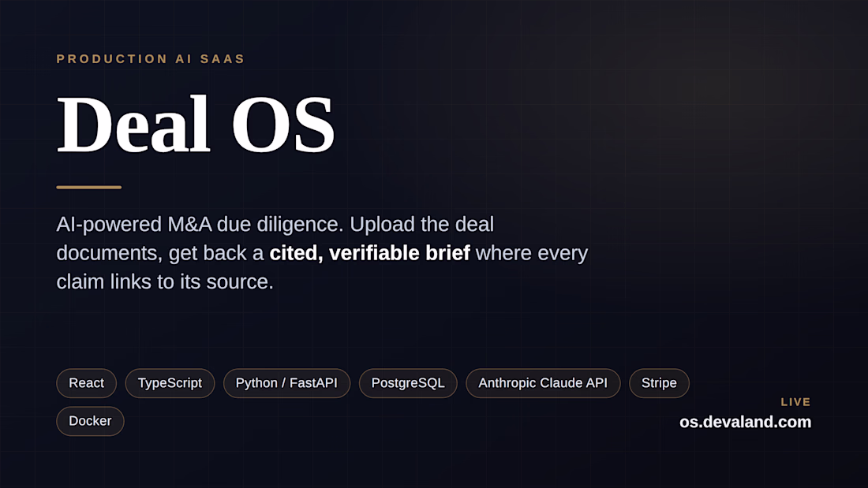Screen dimensions: 868x488
Task: Select the TypeScript pill
Action: click(170, 383)
